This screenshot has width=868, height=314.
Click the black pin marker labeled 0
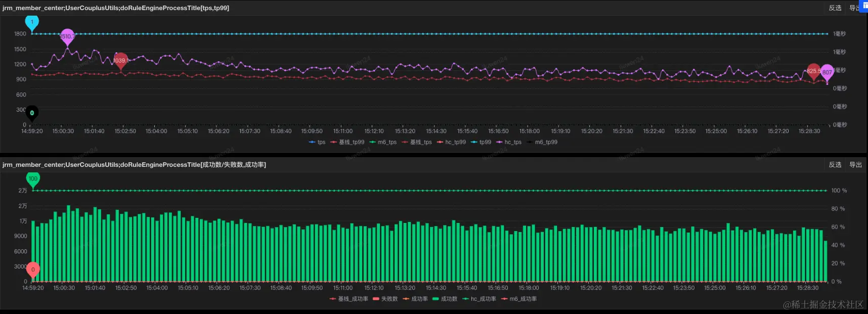tap(32, 114)
